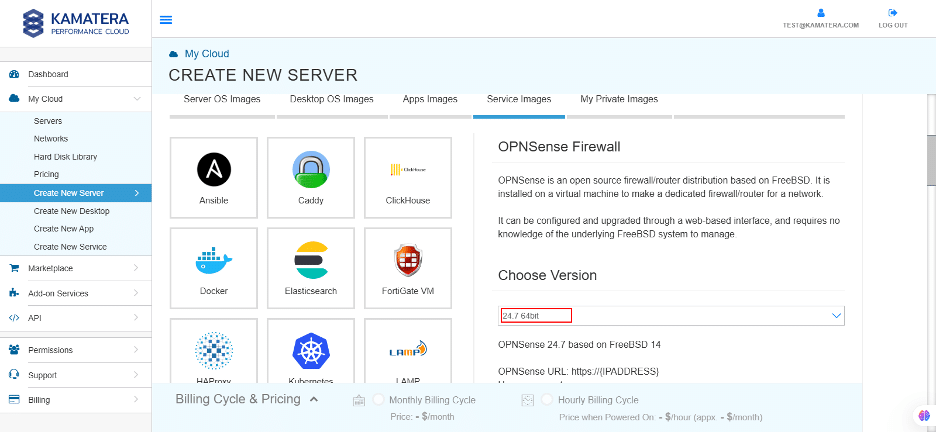Expand the API sidebar chevron

click(137, 317)
